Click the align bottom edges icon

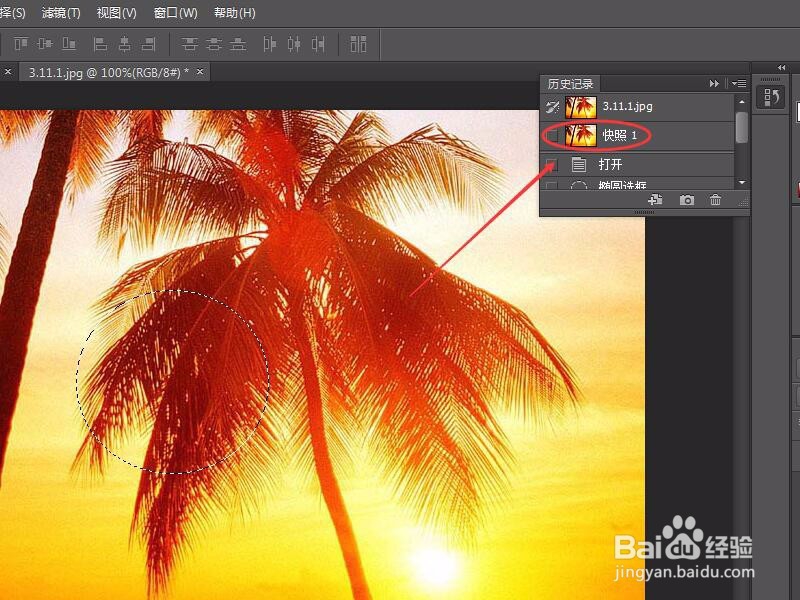coord(69,44)
